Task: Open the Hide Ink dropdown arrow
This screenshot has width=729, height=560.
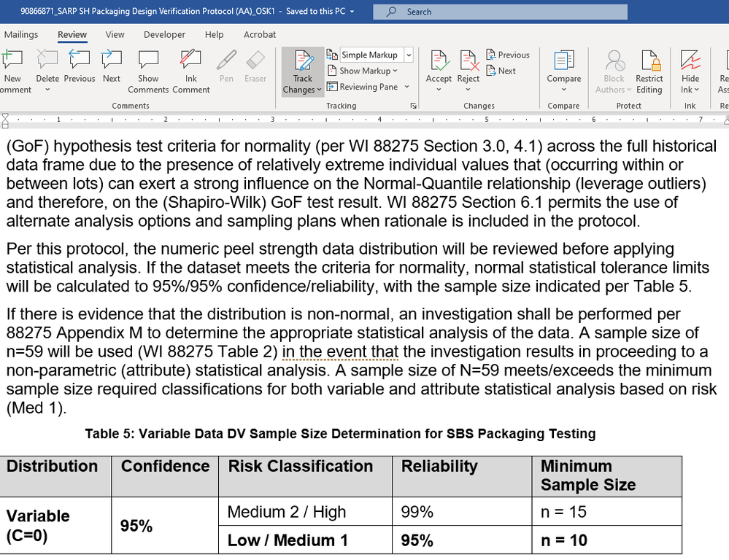Action: [696, 90]
